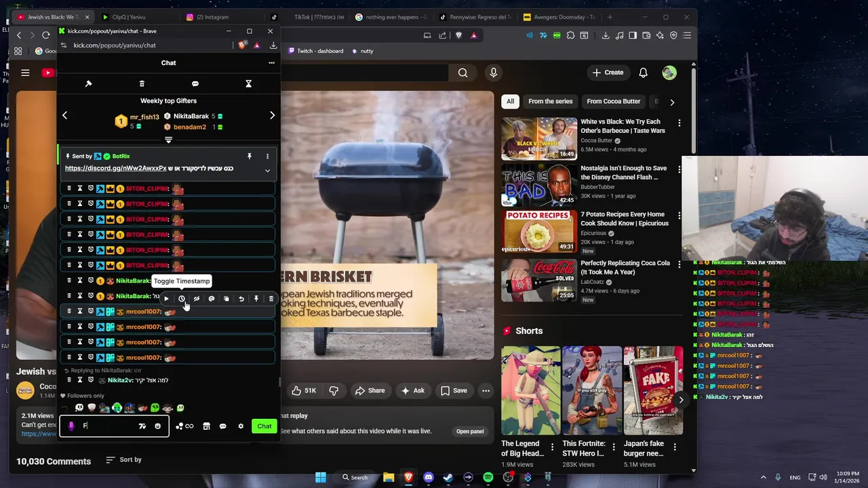
Task: Toggle the hide-message eye icon in action bar
Action: (x=197, y=299)
